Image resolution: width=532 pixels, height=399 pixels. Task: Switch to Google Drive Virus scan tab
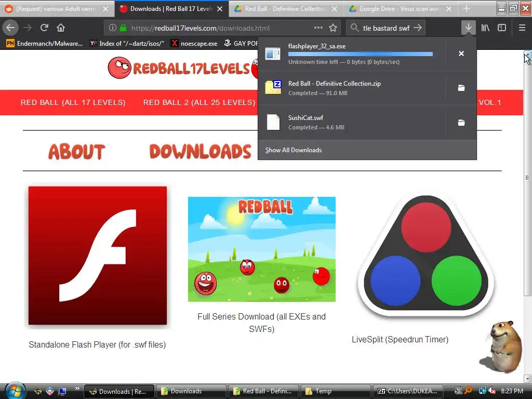point(400,9)
